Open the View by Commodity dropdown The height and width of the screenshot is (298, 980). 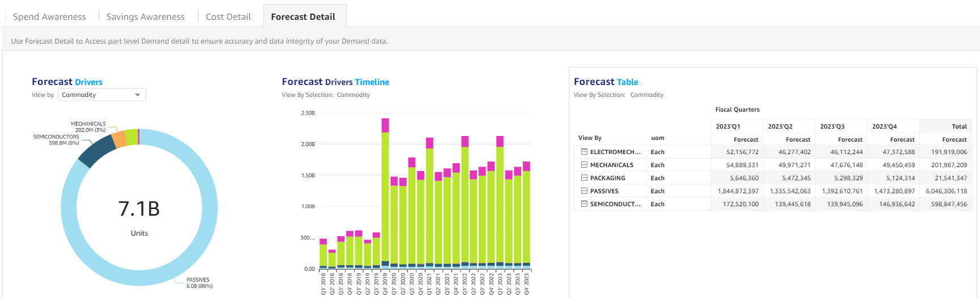click(x=102, y=95)
